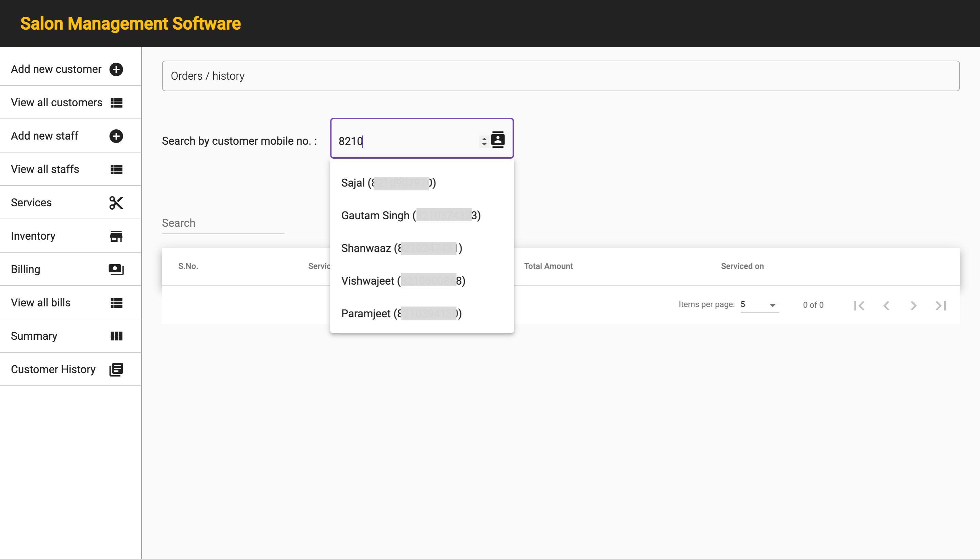Jump to the last page of results
This screenshot has width=980, height=559.
[941, 306]
